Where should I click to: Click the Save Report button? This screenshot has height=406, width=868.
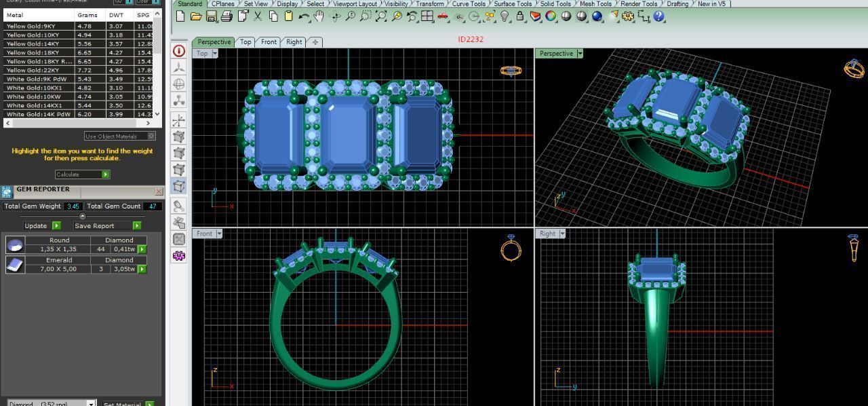[107, 225]
